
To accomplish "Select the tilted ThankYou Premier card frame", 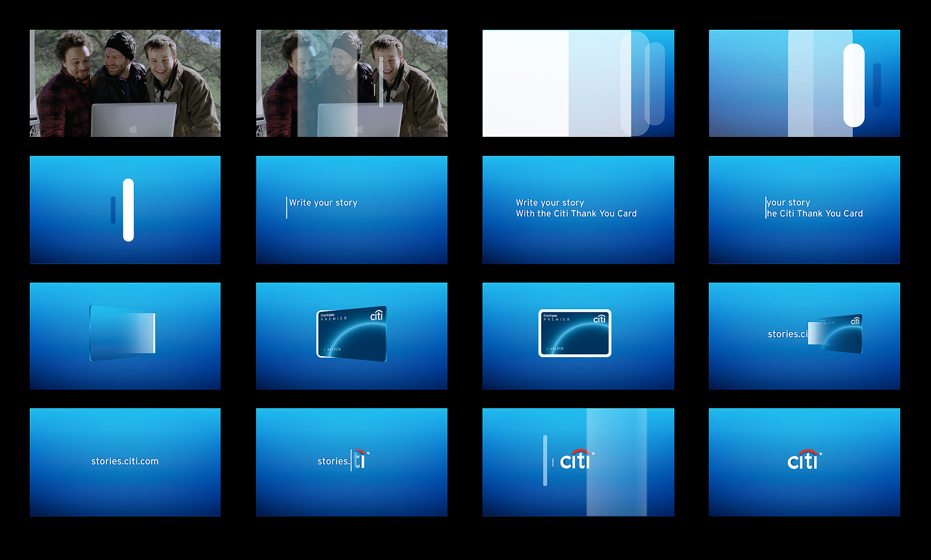I will click(352, 336).
